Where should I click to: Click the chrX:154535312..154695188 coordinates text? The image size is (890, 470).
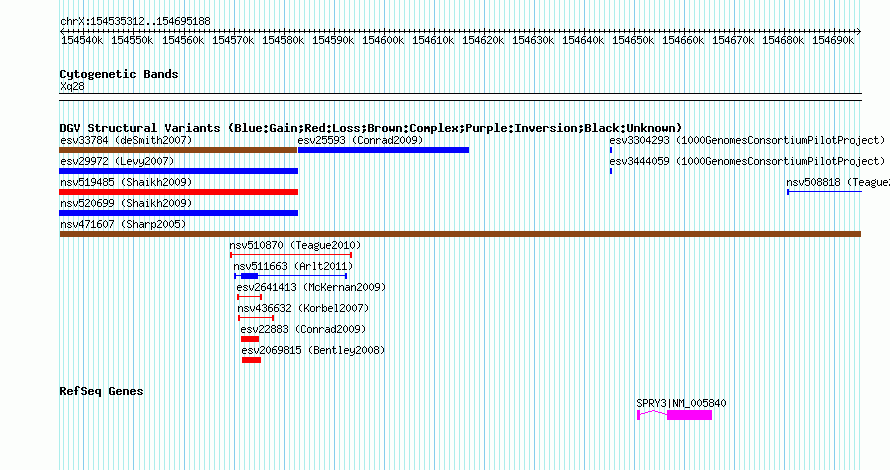click(x=135, y=22)
